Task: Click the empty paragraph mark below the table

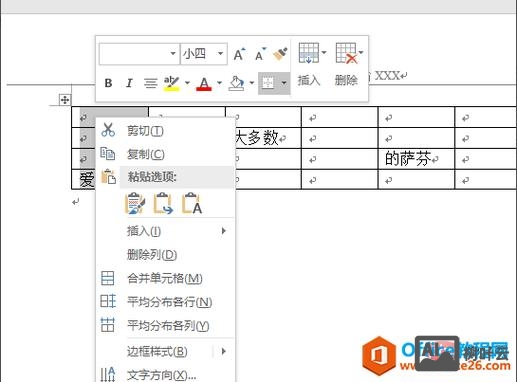Action: click(x=76, y=202)
